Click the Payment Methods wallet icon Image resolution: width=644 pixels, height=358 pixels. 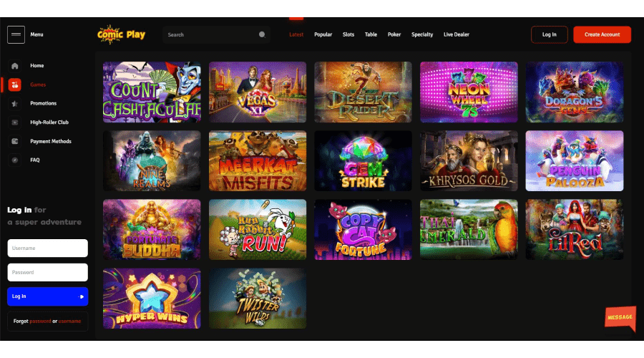click(15, 142)
